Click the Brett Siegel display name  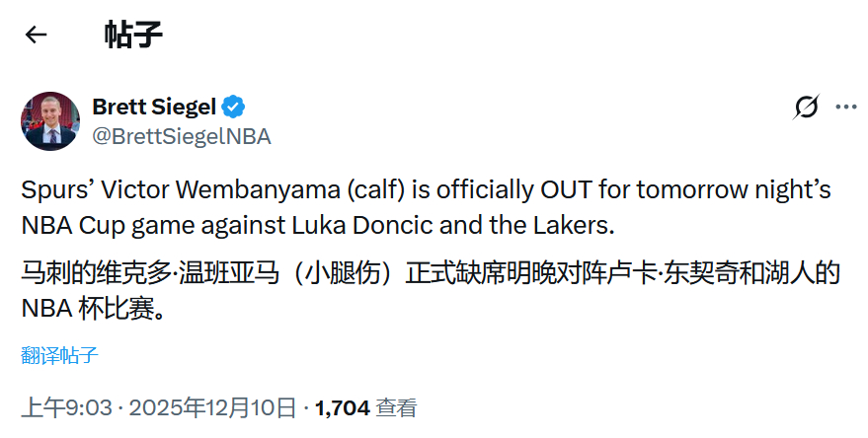tap(153, 107)
